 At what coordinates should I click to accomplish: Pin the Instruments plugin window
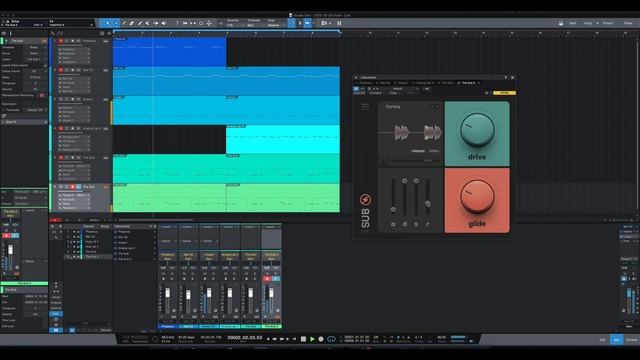tap(506, 77)
